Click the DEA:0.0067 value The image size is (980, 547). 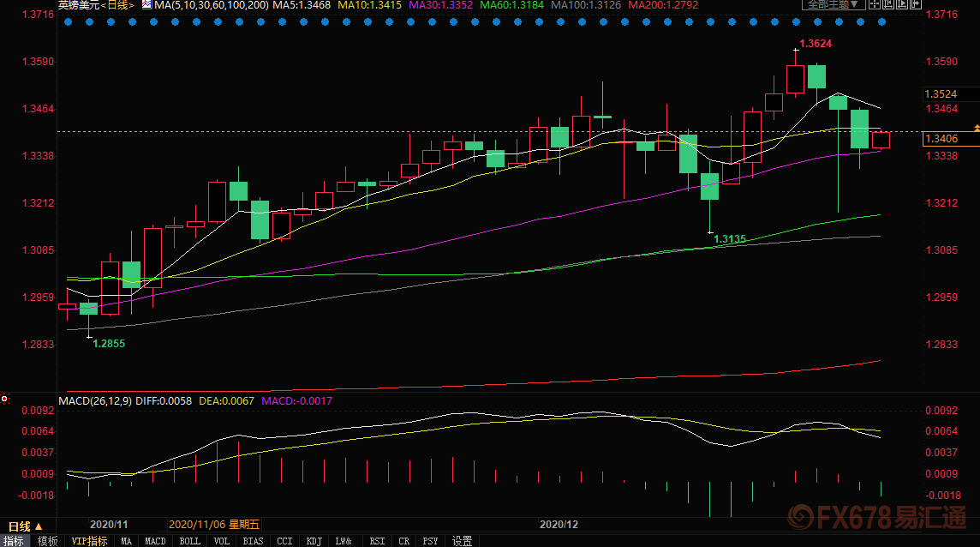(x=227, y=401)
